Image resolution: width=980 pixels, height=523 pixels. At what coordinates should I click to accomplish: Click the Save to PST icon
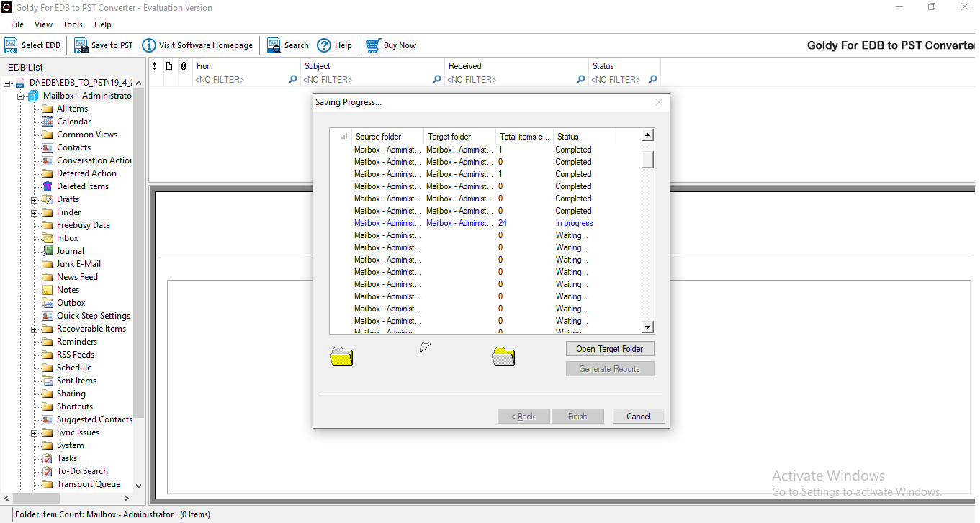81,45
